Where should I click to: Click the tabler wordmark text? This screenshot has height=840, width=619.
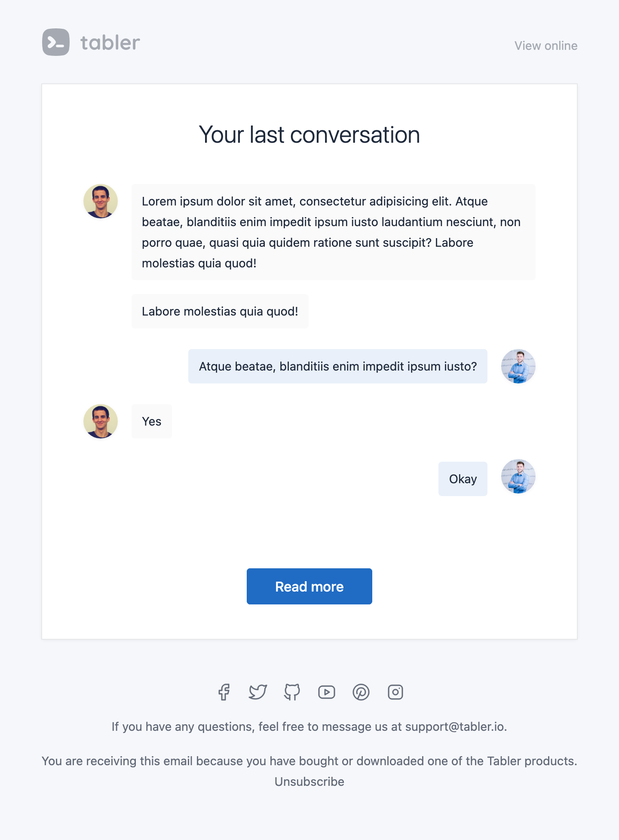coord(110,43)
